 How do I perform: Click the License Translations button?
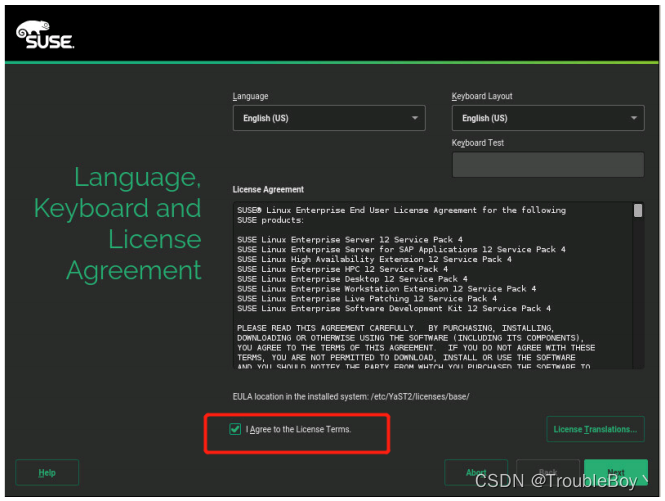point(595,429)
